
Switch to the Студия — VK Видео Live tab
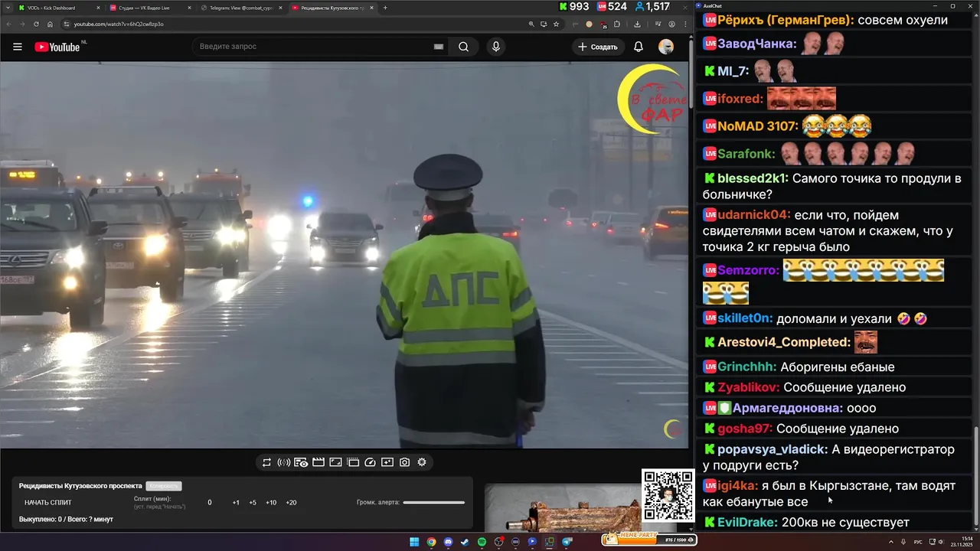[150, 8]
